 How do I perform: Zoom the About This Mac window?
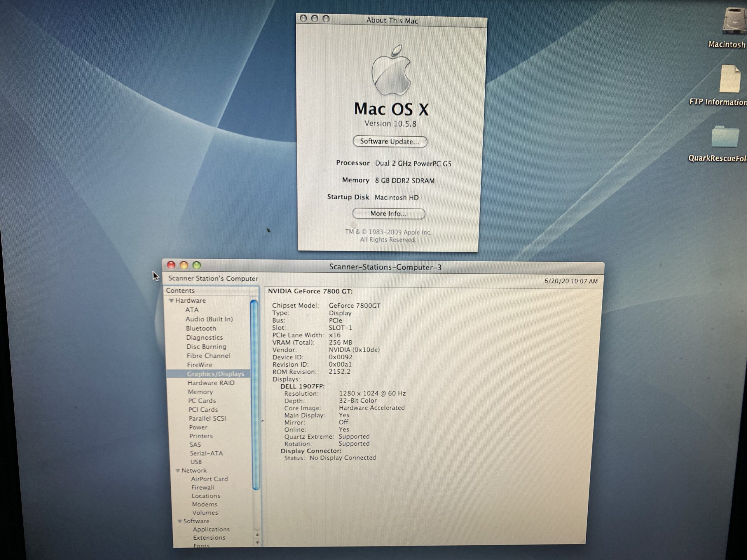[x=326, y=19]
